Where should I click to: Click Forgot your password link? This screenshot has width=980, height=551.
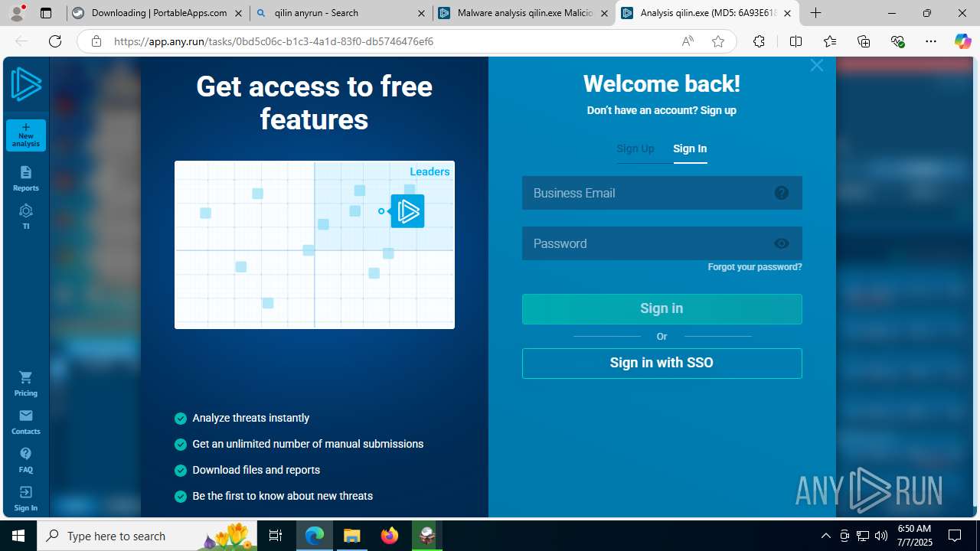click(755, 267)
